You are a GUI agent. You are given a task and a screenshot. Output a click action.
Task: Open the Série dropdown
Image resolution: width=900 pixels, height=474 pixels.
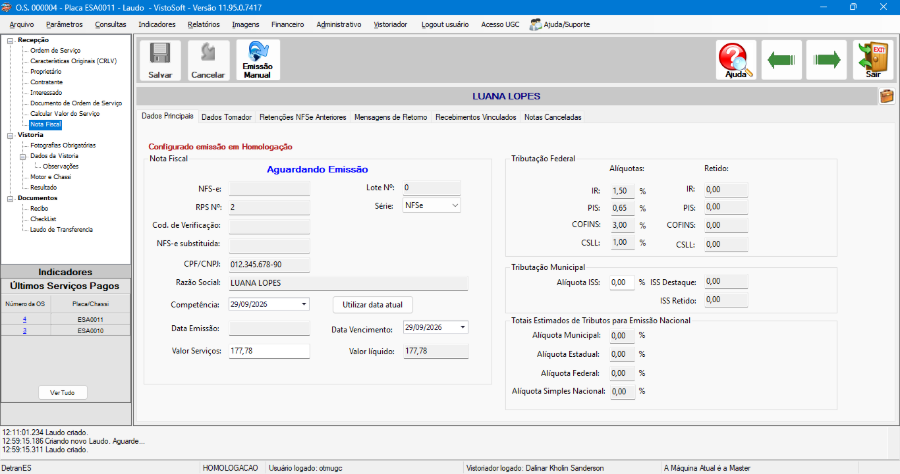(455, 205)
